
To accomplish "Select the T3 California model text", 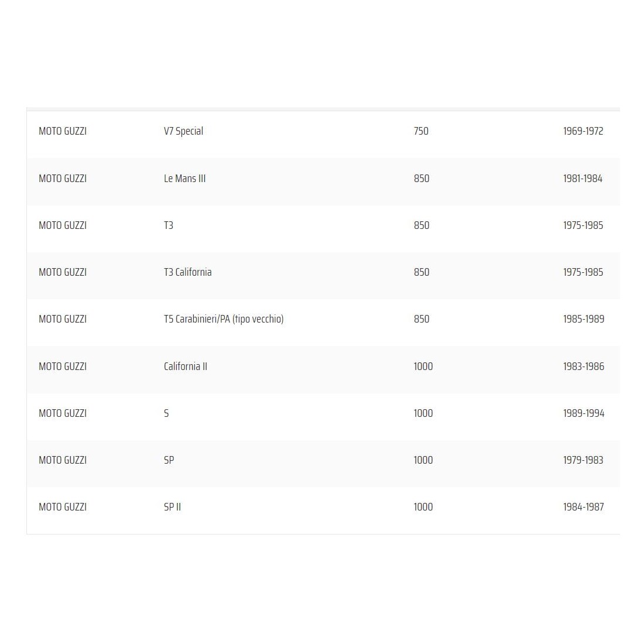I will (x=187, y=272).
